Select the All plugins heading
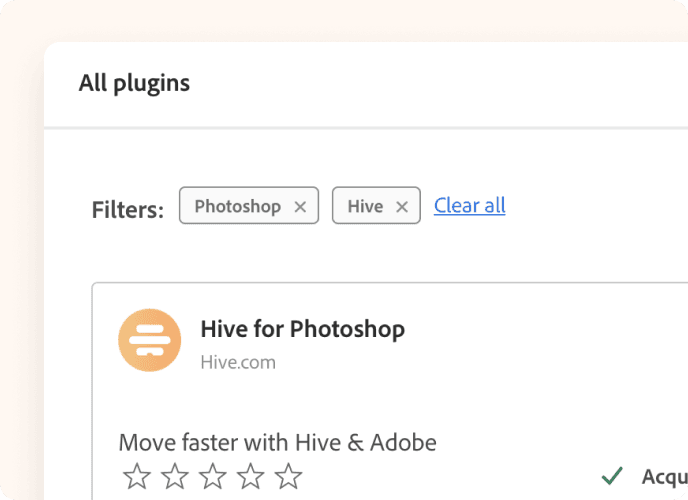The width and height of the screenshot is (688, 500). coord(134,83)
